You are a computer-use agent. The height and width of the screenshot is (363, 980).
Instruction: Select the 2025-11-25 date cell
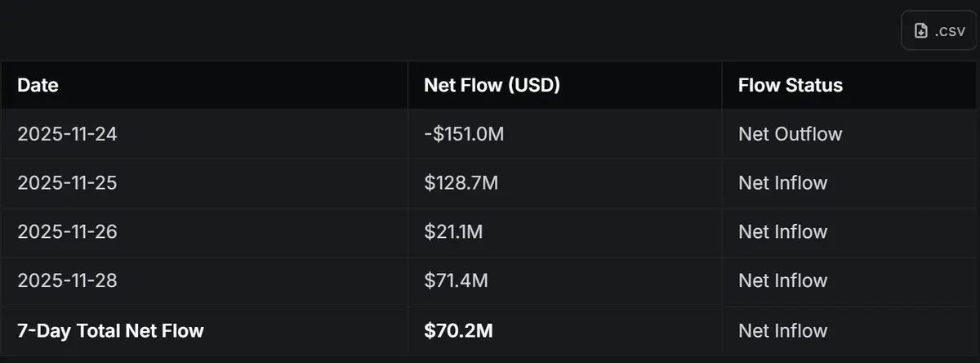coord(67,183)
